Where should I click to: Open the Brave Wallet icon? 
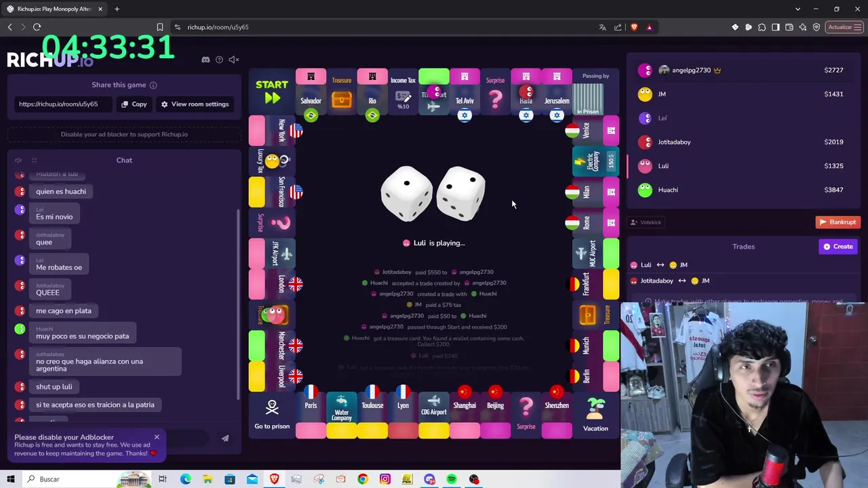point(789,27)
